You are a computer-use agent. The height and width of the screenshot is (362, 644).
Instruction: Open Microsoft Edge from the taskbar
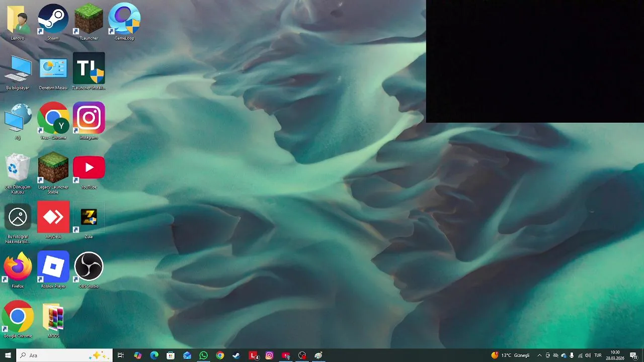click(x=154, y=355)
